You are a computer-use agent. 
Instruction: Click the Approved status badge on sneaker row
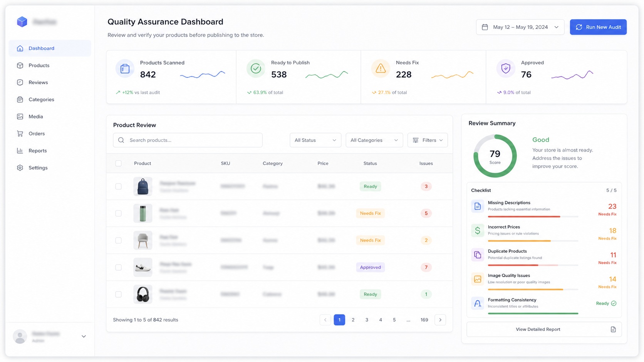coord(370,267)
